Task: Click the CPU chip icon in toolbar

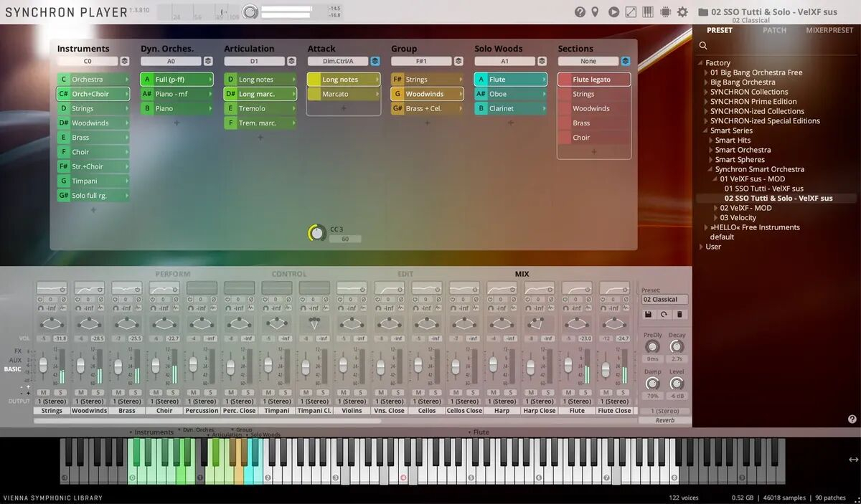Action: pyautogui.click(x=665, y=12)
